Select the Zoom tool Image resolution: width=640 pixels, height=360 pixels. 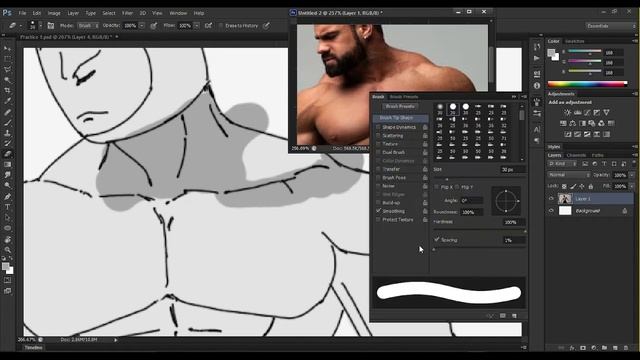(7, 250)
